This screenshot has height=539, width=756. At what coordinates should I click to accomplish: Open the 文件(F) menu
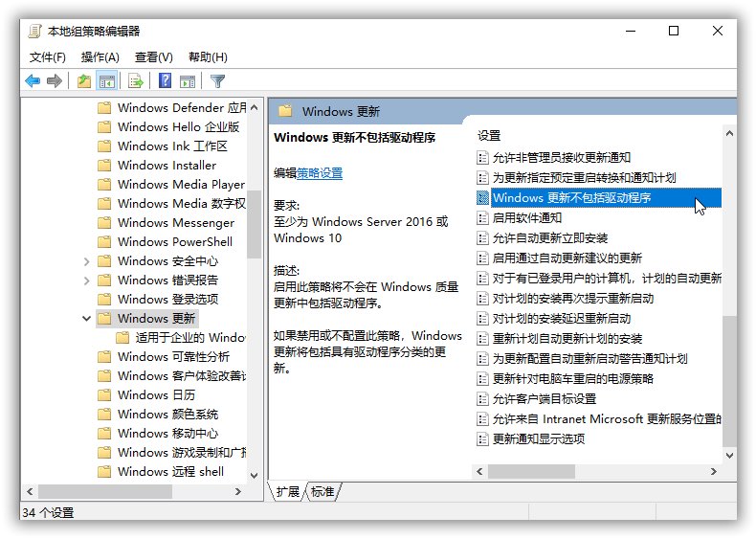[x=47, y=57]
